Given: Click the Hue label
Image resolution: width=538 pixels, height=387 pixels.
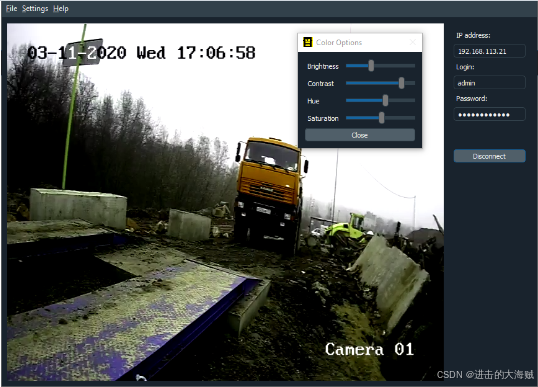Looking at the screenshot, I should point(313,101).
